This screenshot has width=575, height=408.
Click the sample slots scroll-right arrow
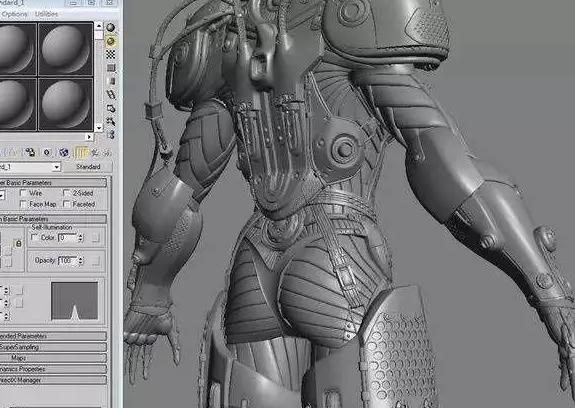89,137
